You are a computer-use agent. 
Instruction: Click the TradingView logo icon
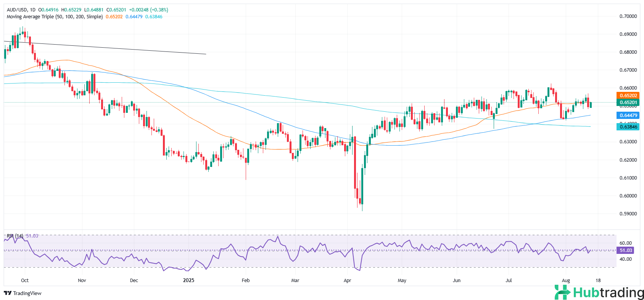tap(7, 293)
